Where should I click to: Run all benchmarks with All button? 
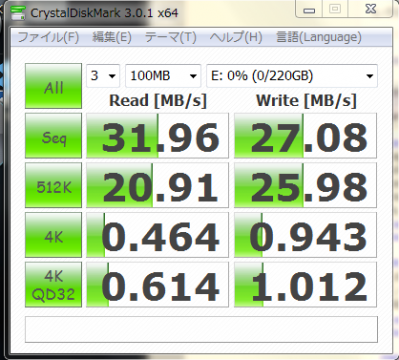coord(53,86)
